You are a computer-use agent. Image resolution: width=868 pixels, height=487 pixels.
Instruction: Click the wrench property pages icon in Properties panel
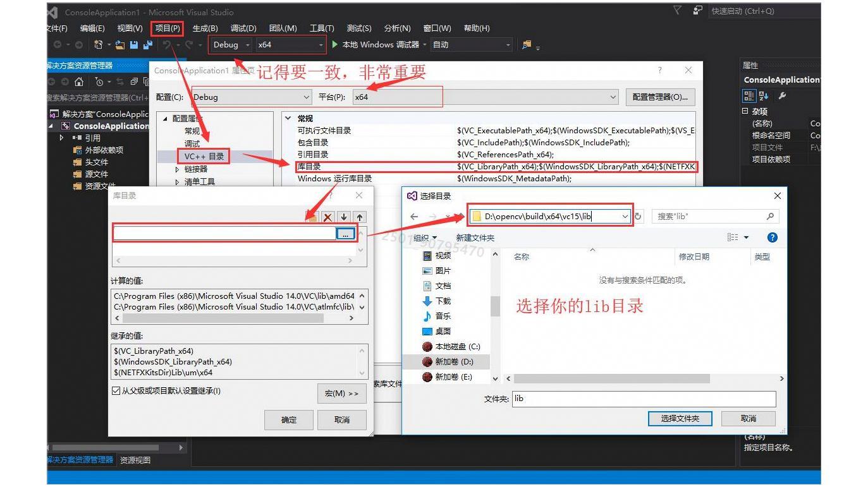[x=782, y=96]
